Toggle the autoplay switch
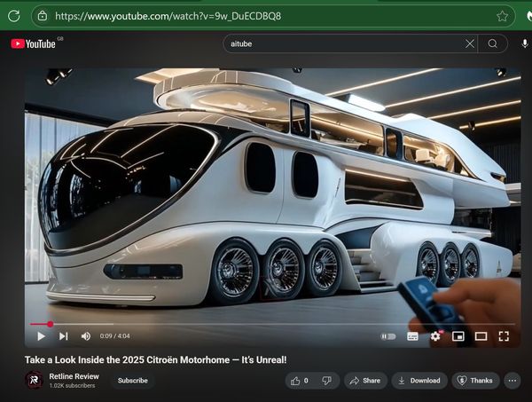 tap(387, 336)
